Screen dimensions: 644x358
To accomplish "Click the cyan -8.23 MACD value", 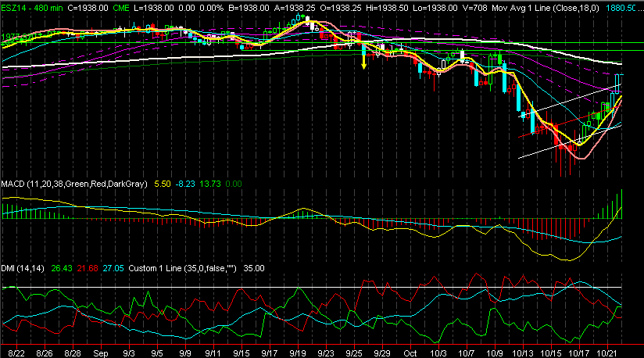I will 185,184.
